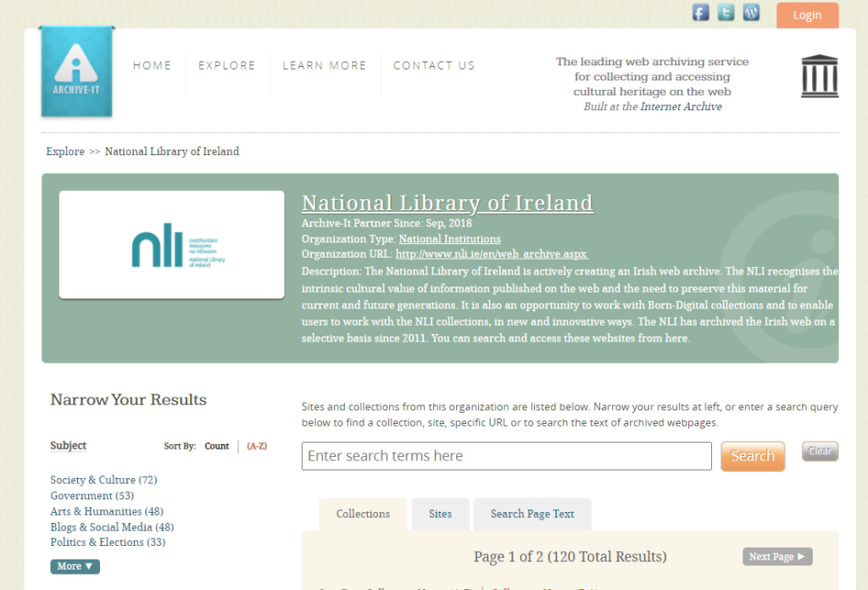Image resolution: width=868 pixels, height=590 pixels.
Task: Sort subjects by Count
Action: [x=217, y=446]
